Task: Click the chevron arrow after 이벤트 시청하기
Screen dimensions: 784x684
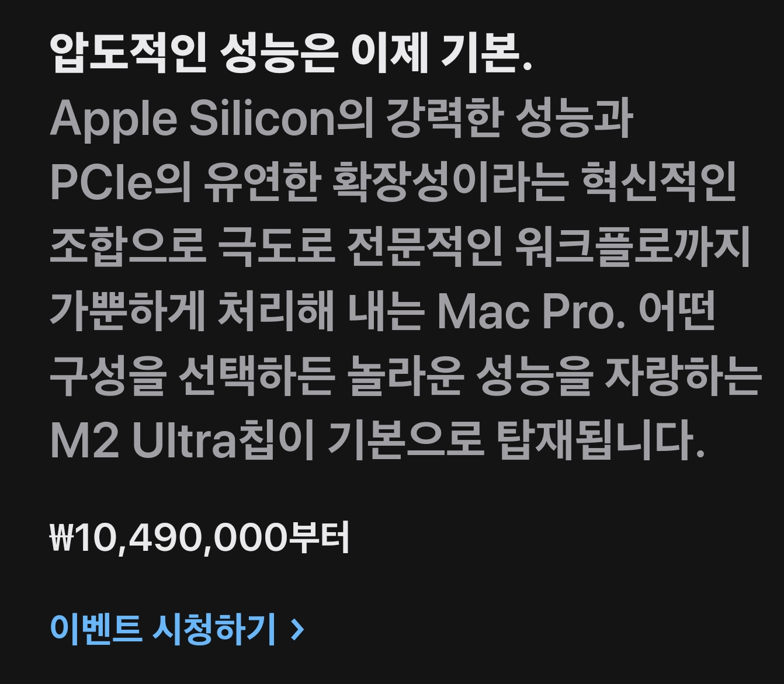Action: pyautogui.click(x=297, y=630)
